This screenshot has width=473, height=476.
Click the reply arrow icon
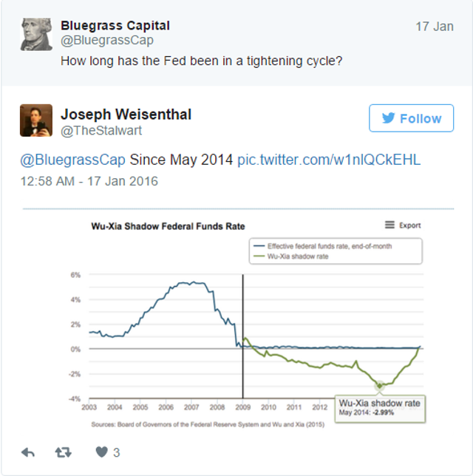click(x=28, y=452)
